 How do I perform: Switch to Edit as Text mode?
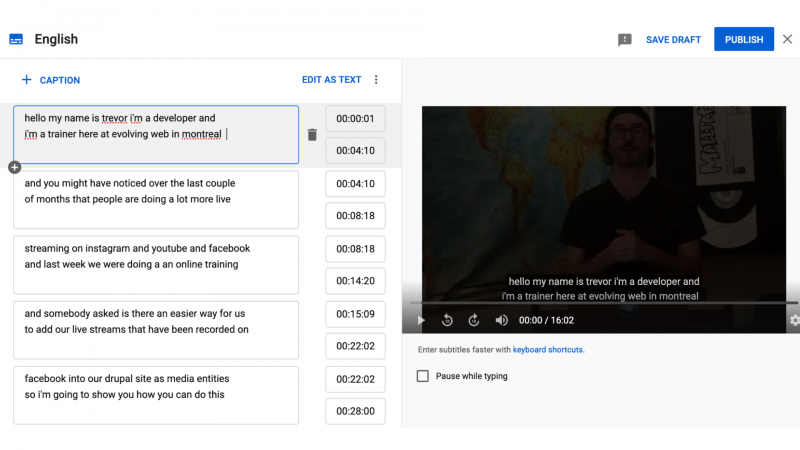(332, 80)
